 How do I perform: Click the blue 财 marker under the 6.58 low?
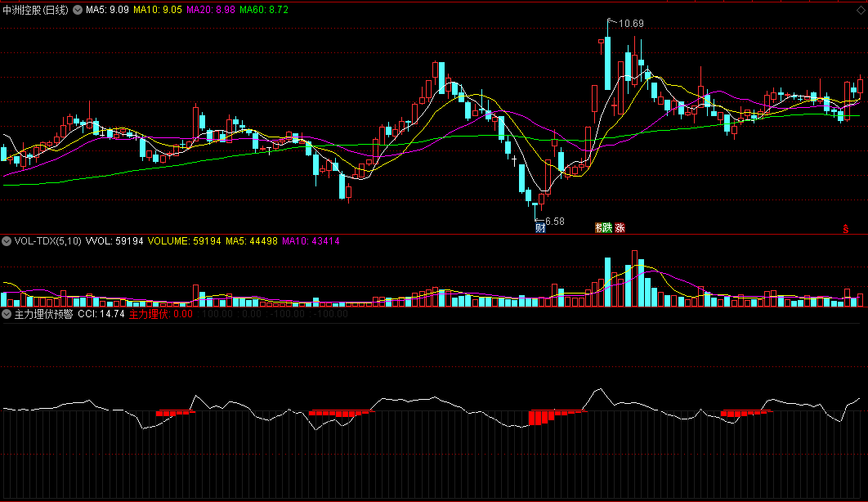click(x=540, y=227)
